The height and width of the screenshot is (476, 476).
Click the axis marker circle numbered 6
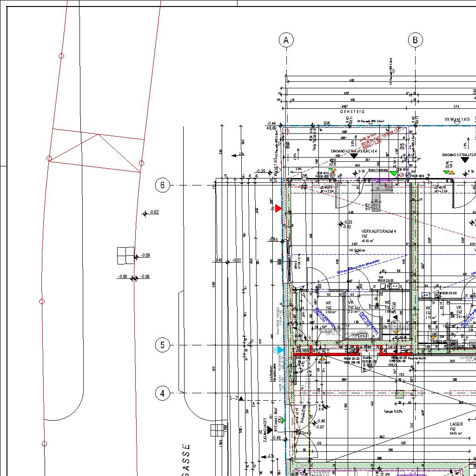pos(162,185)
